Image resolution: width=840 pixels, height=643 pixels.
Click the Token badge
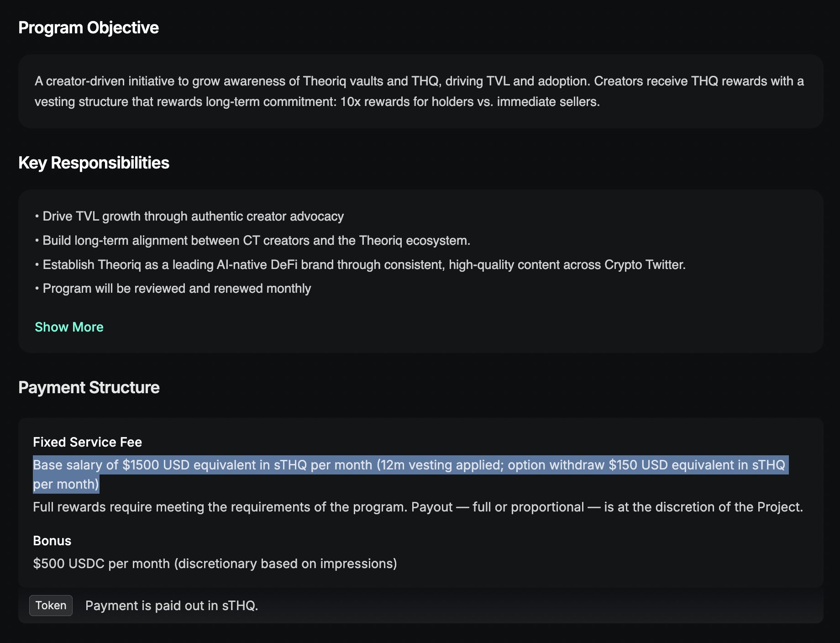(x=51, y=605)
